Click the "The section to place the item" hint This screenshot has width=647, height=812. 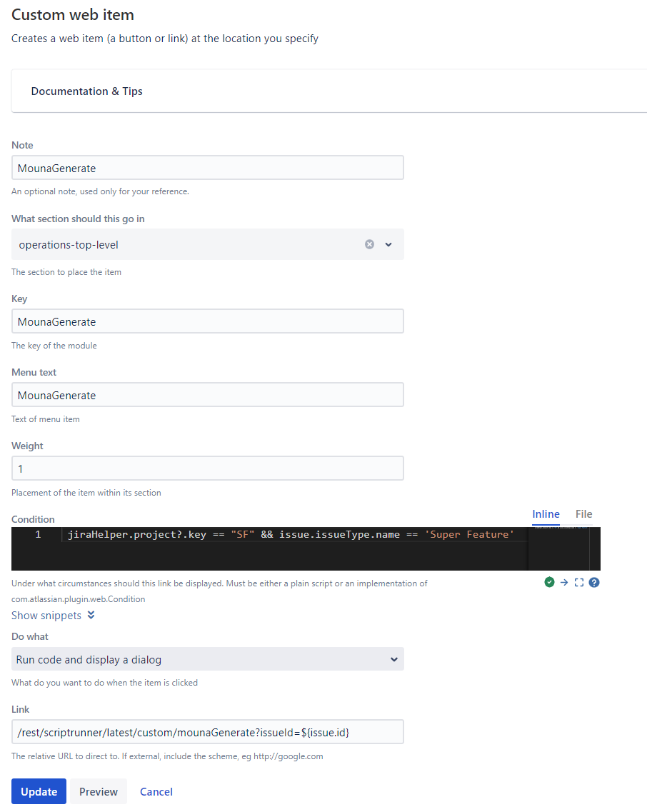tap(66, 272)
